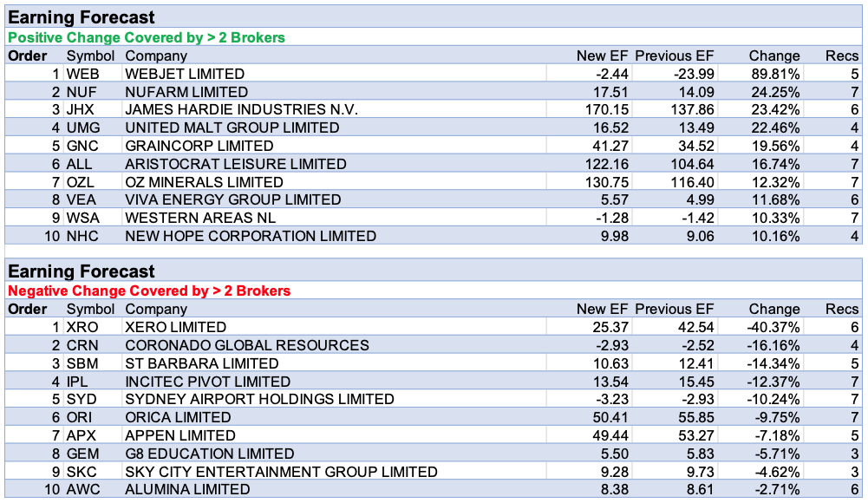Select the AWC symbol cell
The width and height of the screenshot is (868, 503).
(x=83, y=489)
